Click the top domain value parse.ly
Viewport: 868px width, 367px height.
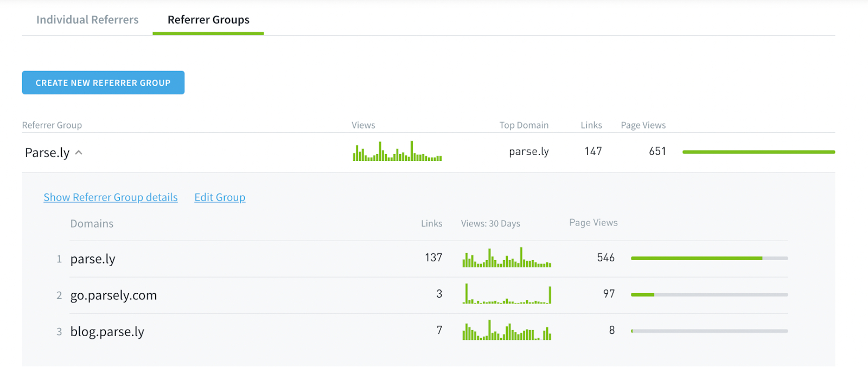click(x=529, y=152)
